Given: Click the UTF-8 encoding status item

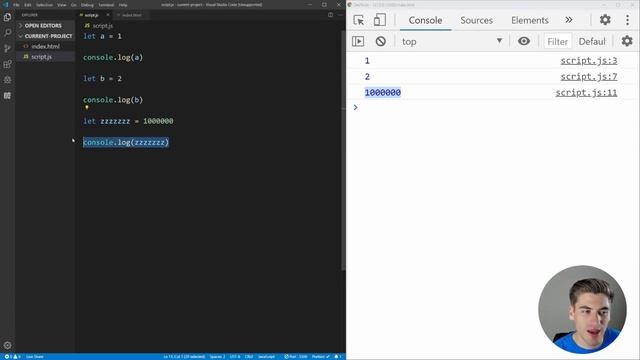Looking at the screenshot, I should (x=235, y=357).
